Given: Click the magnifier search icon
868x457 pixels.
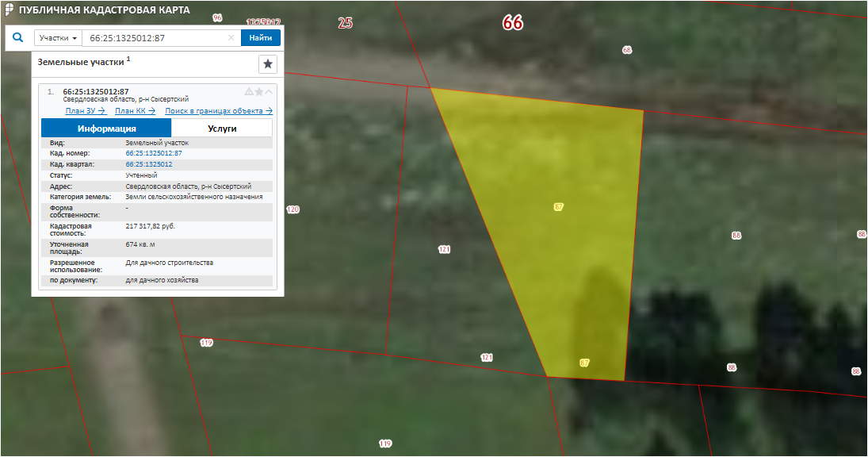Looking at the screenshot, I should [17, 37].
